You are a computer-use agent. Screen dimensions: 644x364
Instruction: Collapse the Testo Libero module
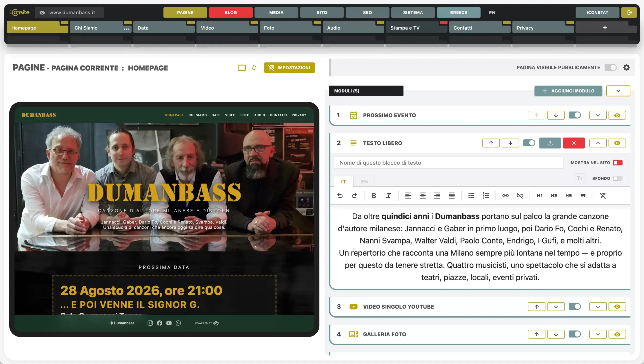[598, 143]
